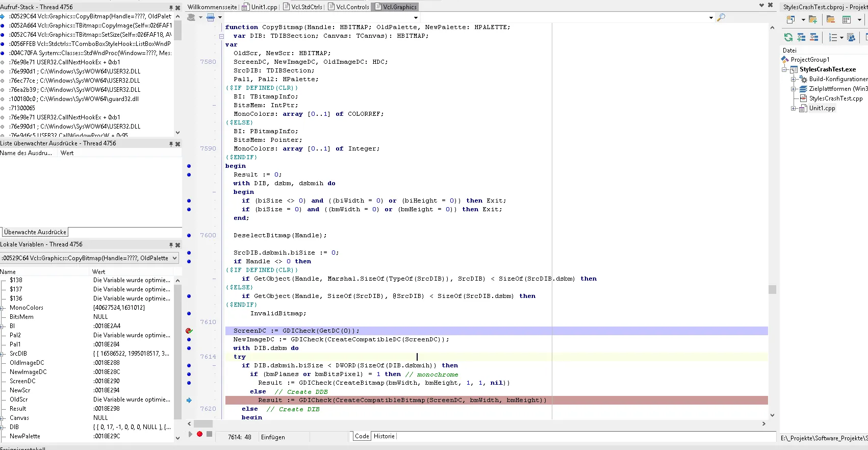Toggle breakpoint on 'with DIB.dsbm do' line
The image size is (868, 450).
(x=189, y=348)
